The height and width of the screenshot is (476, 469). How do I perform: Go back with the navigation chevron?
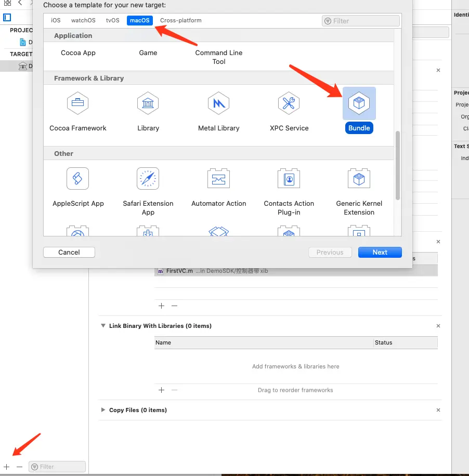click(20, 3)
